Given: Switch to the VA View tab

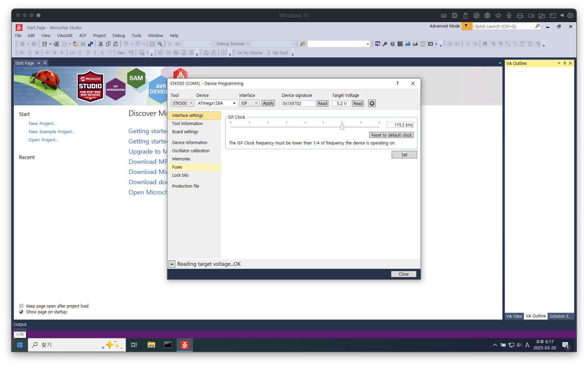Looking at the screenshot, I should [x=514, y=316].
